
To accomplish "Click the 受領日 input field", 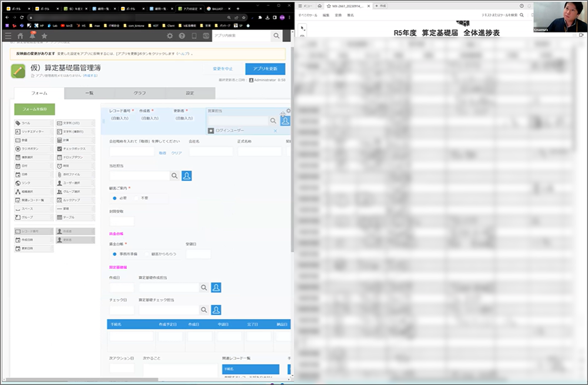I will click(x=198, y=254).
